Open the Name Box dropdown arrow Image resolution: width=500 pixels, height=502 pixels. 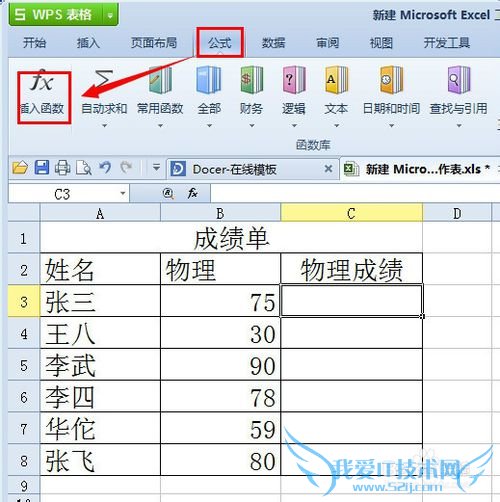(x=123, y=193)
